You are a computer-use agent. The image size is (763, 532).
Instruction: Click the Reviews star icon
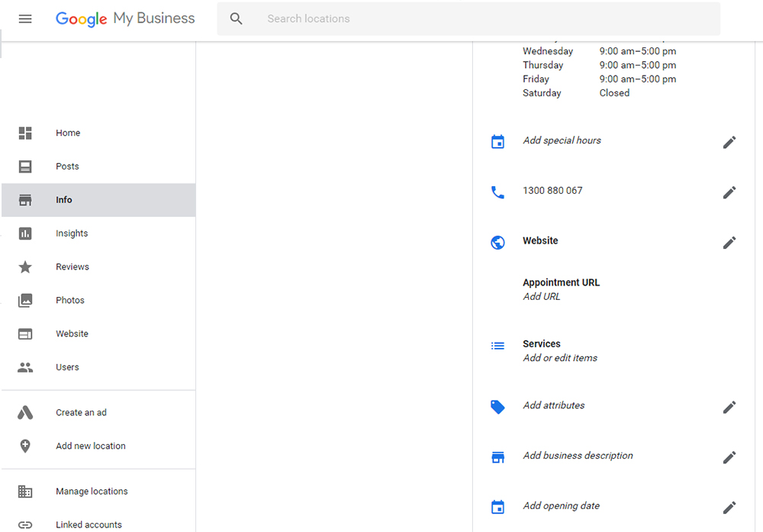coord(25,266)
